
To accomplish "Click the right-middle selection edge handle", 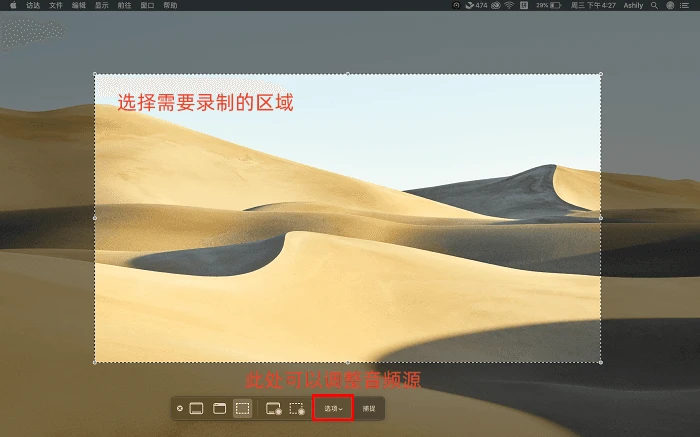I will (600, 218).
